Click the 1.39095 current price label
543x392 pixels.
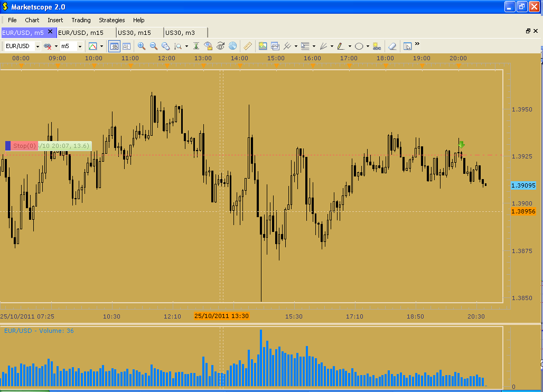pyautogui.click(x=523, y=185)
